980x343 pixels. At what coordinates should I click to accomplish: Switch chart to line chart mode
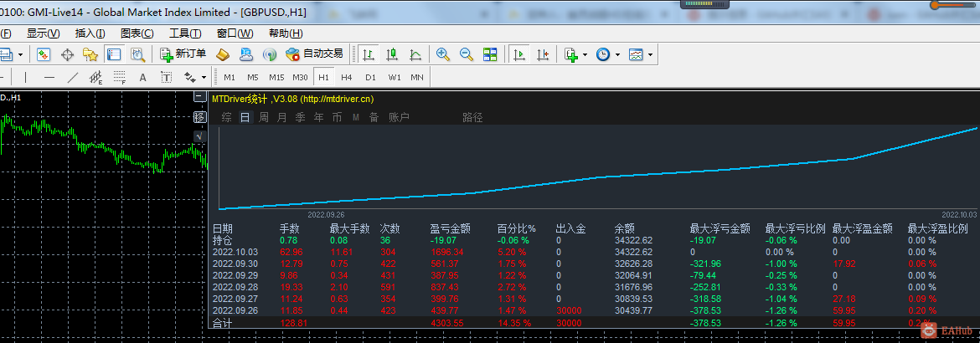[x=415, y=54]
